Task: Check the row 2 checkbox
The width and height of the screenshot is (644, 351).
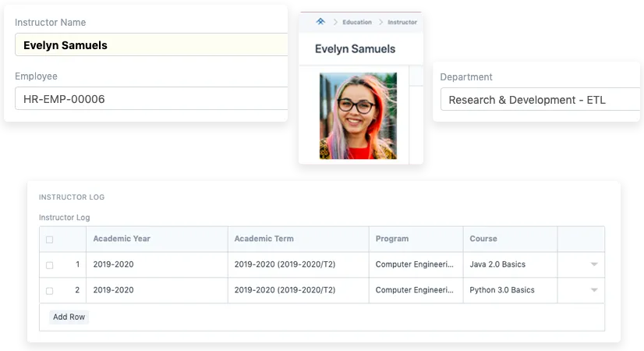Action: click(50, 291)
